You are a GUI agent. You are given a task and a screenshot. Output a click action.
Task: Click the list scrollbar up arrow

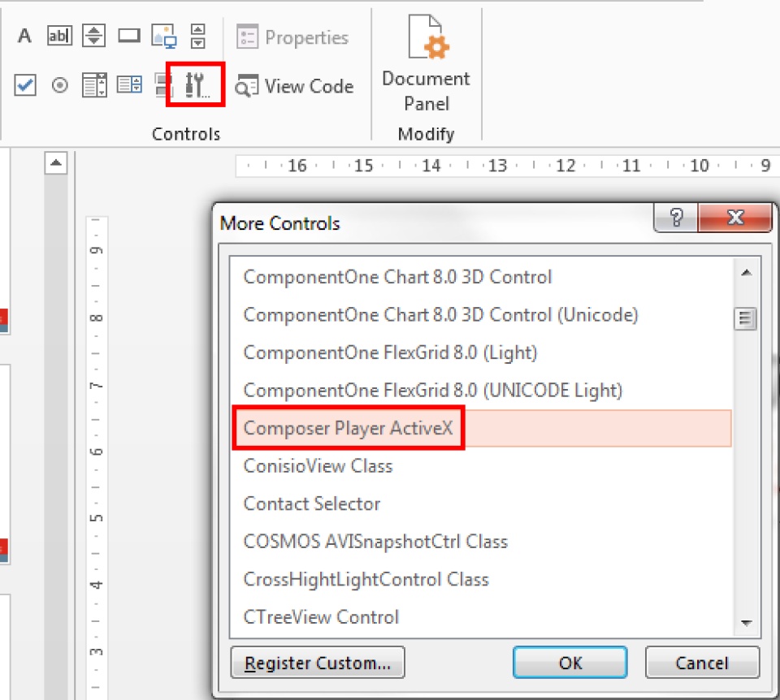746,272
